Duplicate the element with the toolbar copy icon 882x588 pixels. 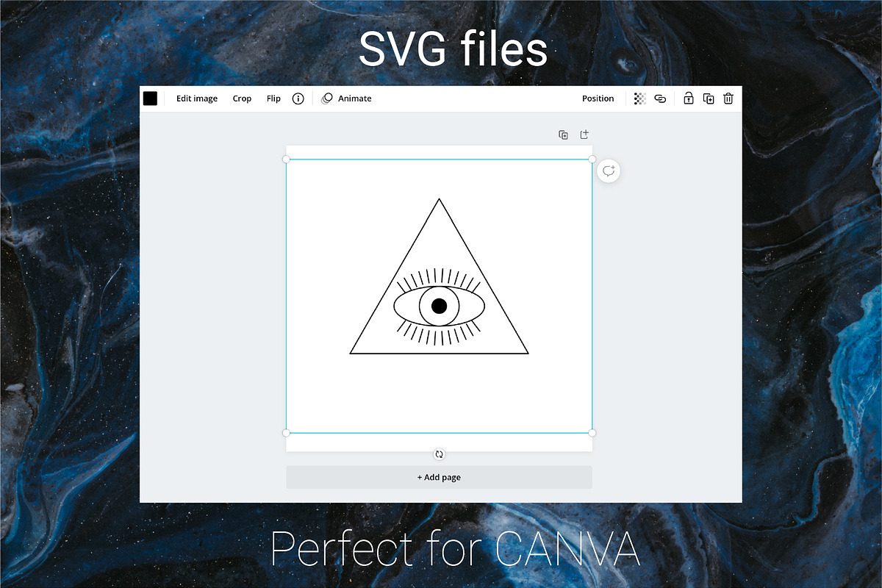(x=709, y=98)
